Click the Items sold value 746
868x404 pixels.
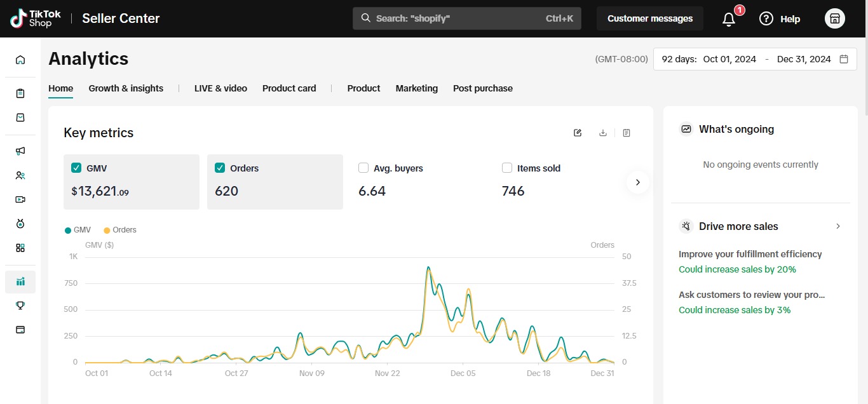(x=513, y=191)
